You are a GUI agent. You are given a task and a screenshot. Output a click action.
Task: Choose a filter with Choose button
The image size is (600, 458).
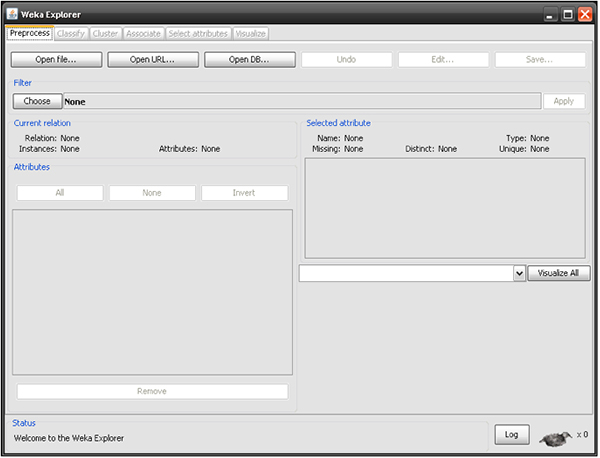pos(37,101)
